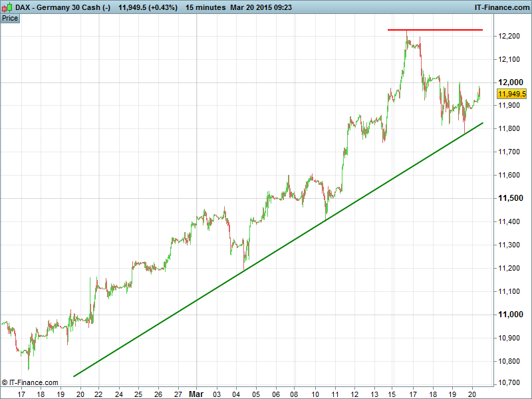The image size is (532, 399).
Task: Open the 15 minutes timeframe label
Action: coord(204,7)
